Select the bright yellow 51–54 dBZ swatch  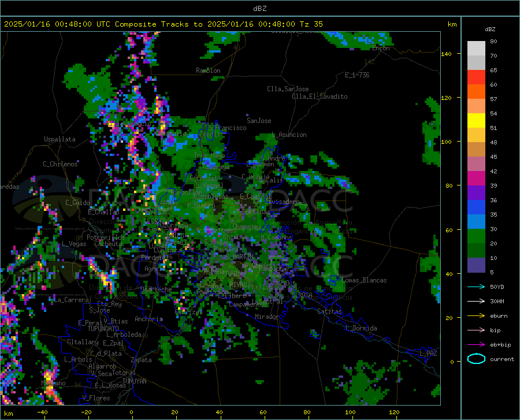point(476,121)
